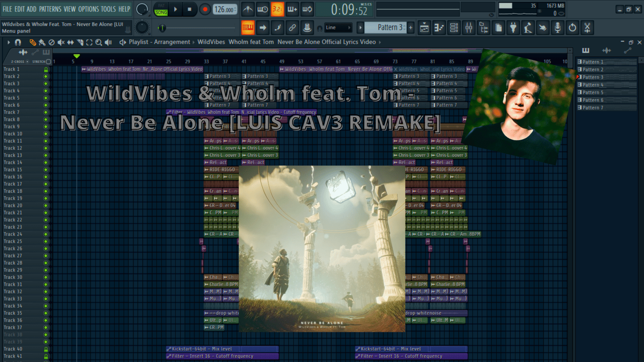Image resolution: width=644 pixels, height=362 pixels.
Task: Add a new pattern with the plus button
Action: (x=411, y=27)
